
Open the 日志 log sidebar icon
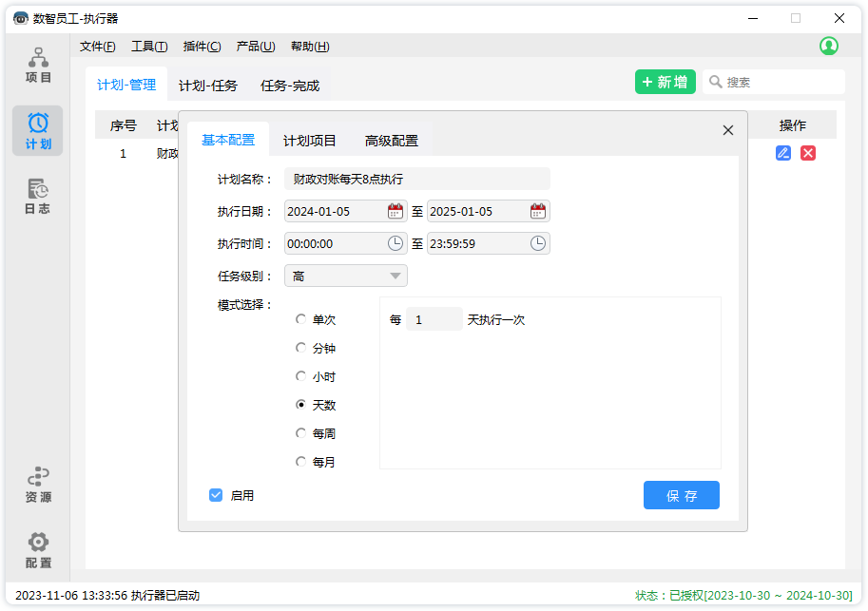pyautogui.click(x=38, y=196)
